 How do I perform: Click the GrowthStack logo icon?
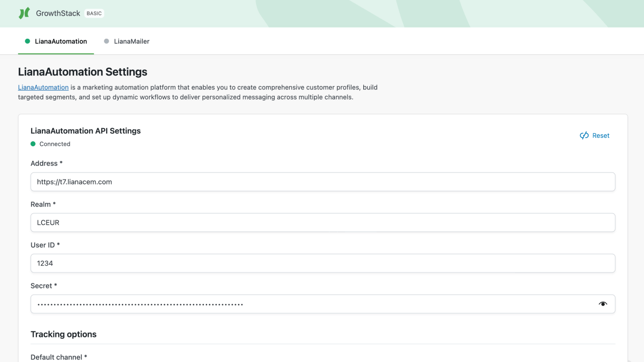[x=24, y=14]
